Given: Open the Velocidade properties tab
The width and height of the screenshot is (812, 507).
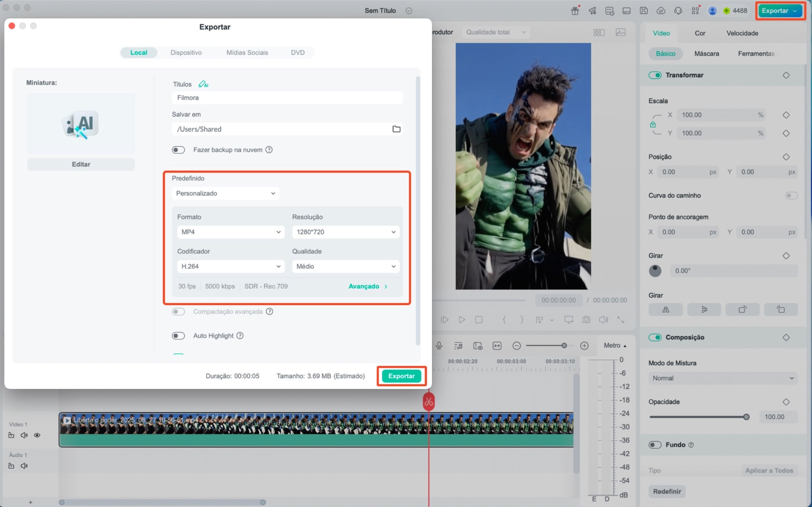Looking at the screenshot, I should pyautogui.click(x=742, y=33).
